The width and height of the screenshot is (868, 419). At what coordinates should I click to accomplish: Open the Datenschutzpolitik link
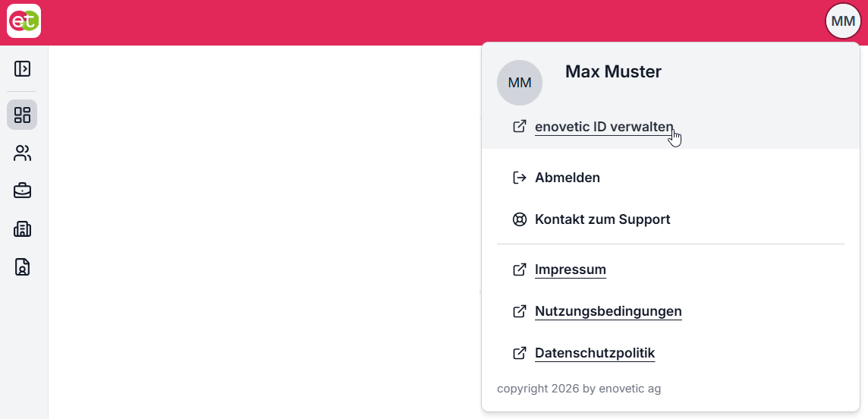pyautogui.click(x=595, y=353)
